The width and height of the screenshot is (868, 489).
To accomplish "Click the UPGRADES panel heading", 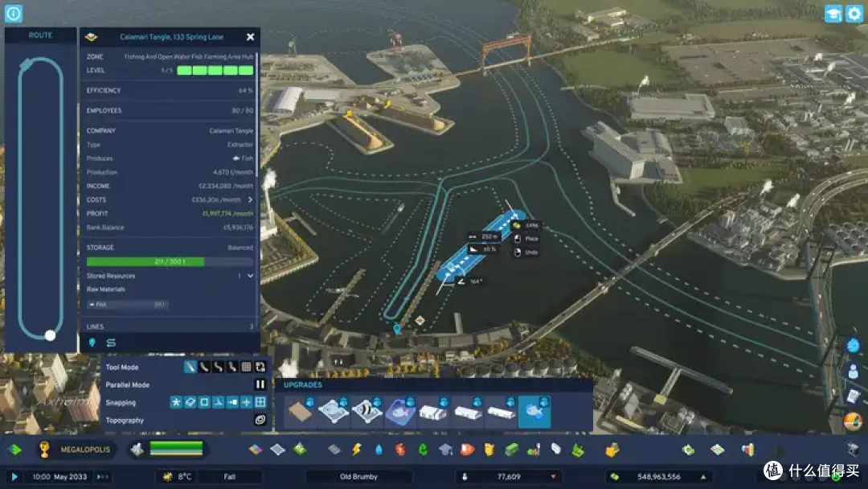I will tap(303, 385).
